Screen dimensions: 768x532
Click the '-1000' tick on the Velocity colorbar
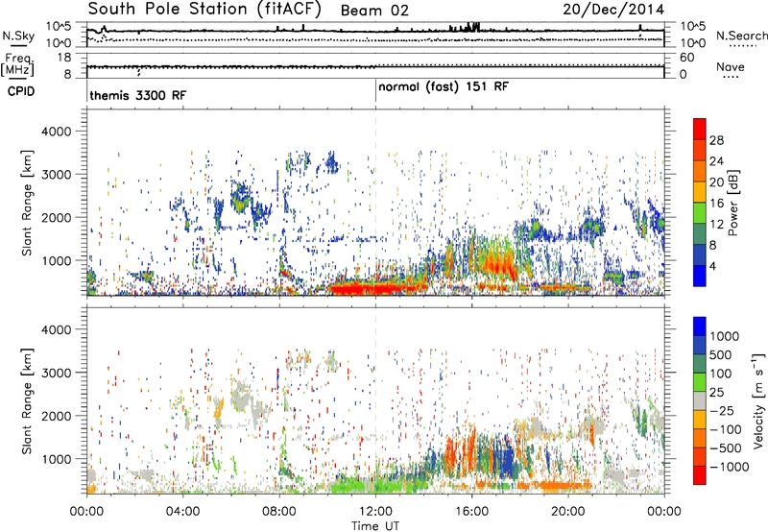click(729, 467)
